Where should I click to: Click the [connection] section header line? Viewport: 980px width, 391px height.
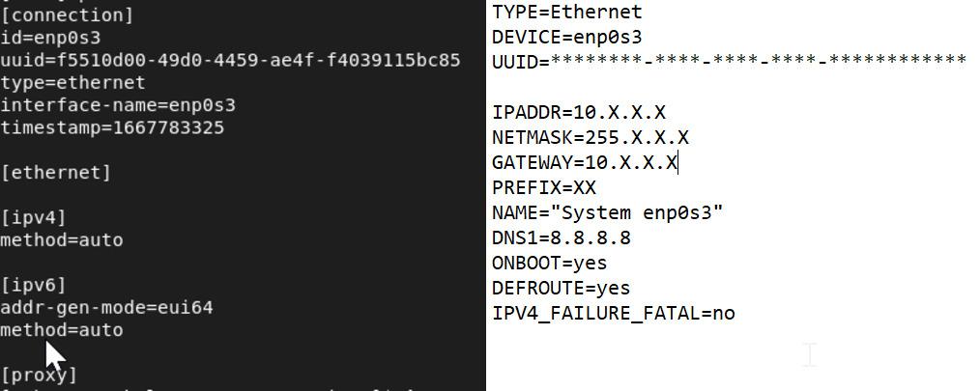(x=67, y=15)
